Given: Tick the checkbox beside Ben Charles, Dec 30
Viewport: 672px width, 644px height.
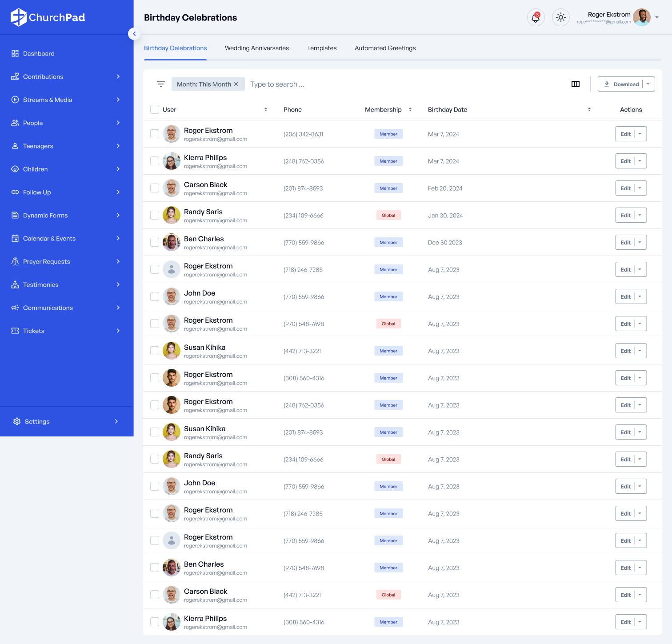Looking at the screenshot, I should (x=155, y=242).
